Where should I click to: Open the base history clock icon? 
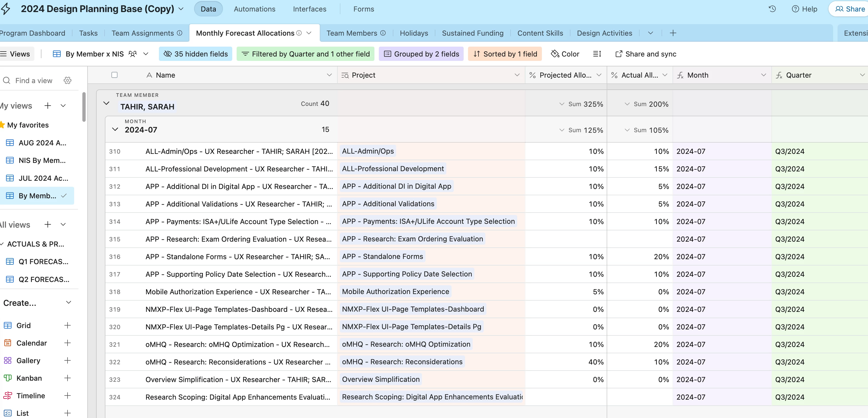[x=772, y=9]
